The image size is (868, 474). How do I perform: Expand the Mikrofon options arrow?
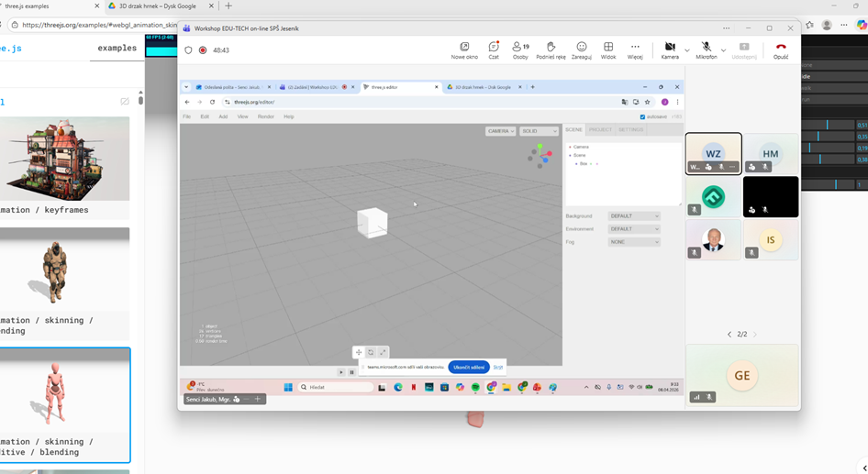[723, 50]
